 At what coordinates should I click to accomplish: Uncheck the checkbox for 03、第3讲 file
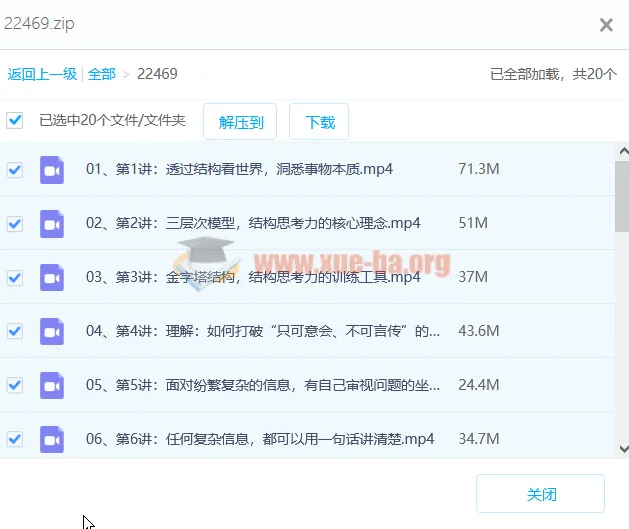click(x=15, y=278)
